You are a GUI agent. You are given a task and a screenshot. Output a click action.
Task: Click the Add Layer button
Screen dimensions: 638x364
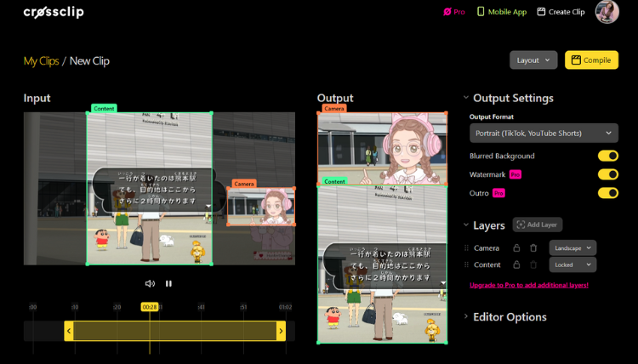pos(537,225)
